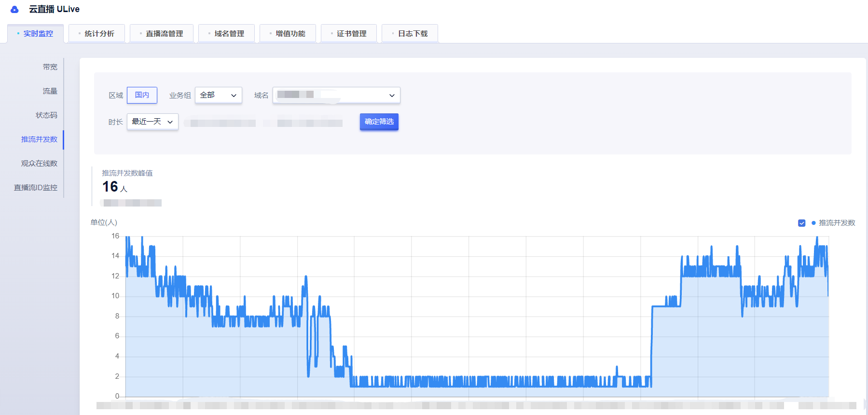868x415 pixels.
Task: Click the peak value 16
Action: click(110, 187)
